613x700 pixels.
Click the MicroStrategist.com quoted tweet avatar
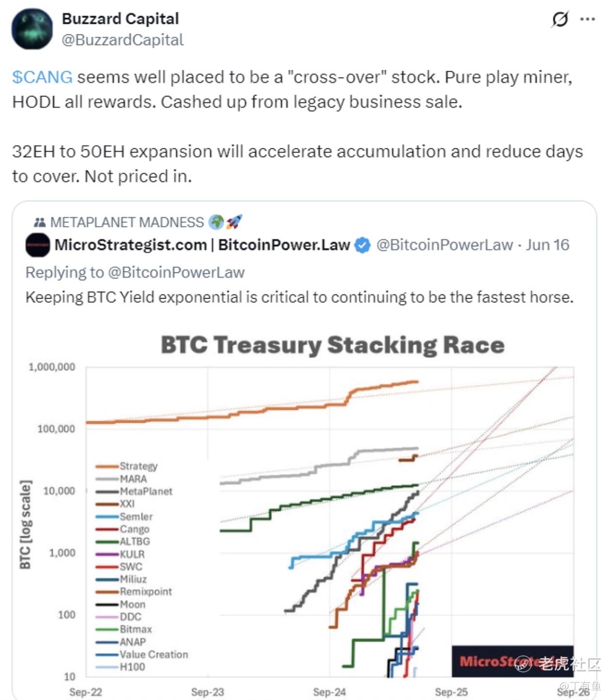[37, 245]
